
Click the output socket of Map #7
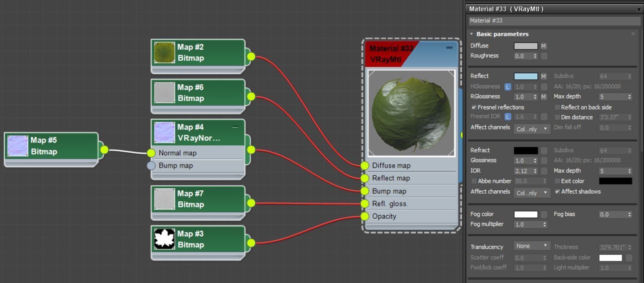click(251, 203)
